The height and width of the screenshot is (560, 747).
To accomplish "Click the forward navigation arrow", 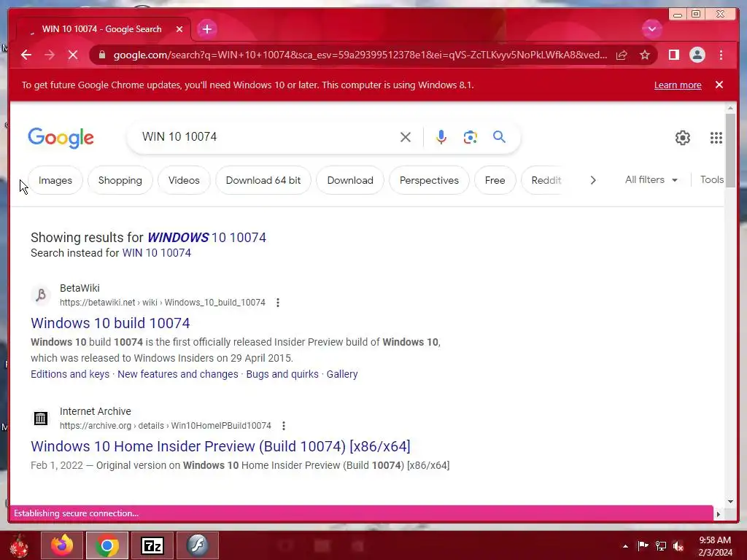I will [50, 55].
